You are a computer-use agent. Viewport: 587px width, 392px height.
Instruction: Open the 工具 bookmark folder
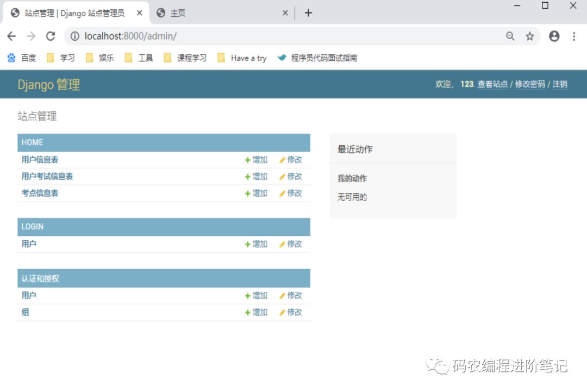click(x=139, y=58)
